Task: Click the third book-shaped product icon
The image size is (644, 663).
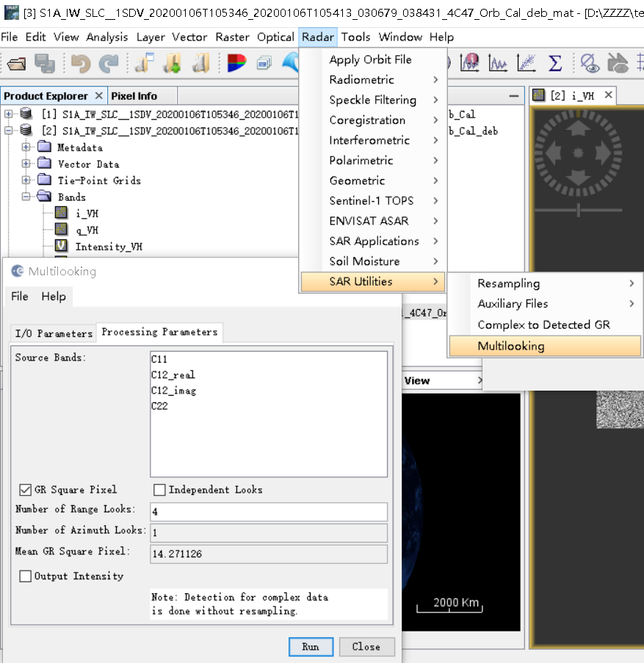Action: click(201, 63)
